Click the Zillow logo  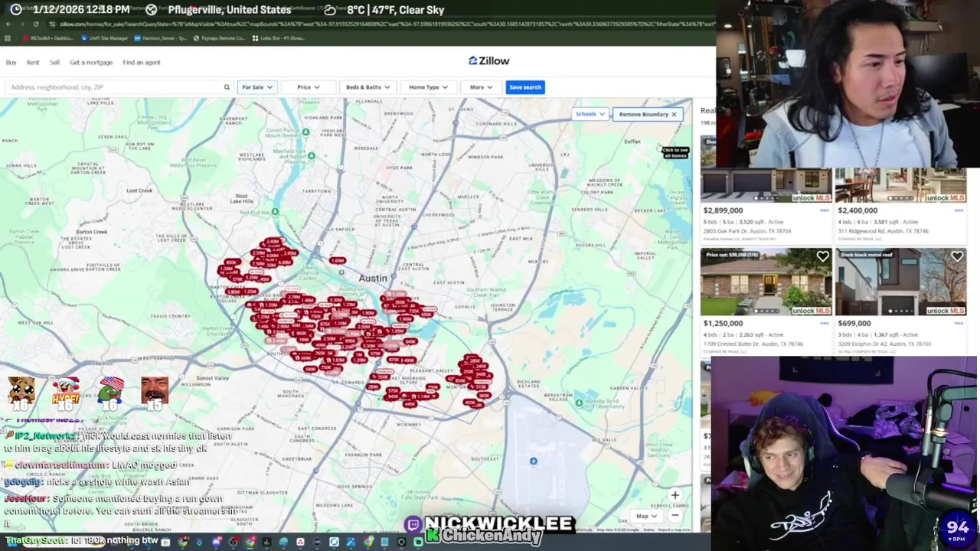[x=488, y=60]
